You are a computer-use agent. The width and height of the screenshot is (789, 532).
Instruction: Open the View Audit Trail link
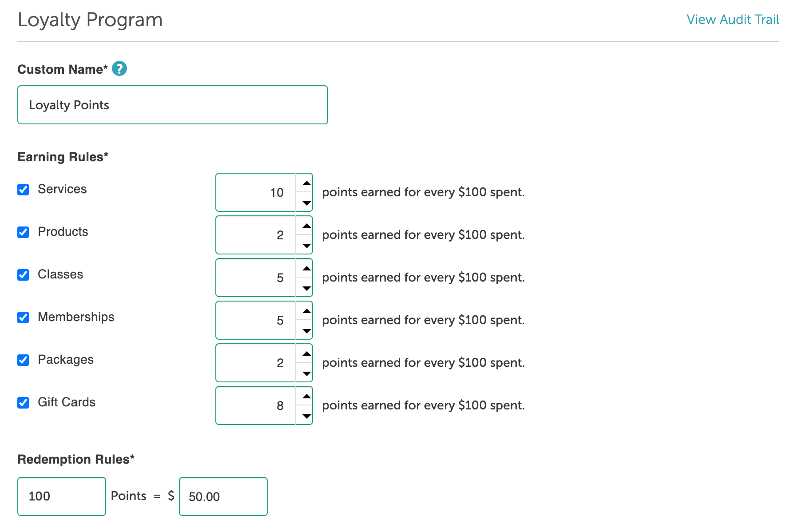[733, 20]
